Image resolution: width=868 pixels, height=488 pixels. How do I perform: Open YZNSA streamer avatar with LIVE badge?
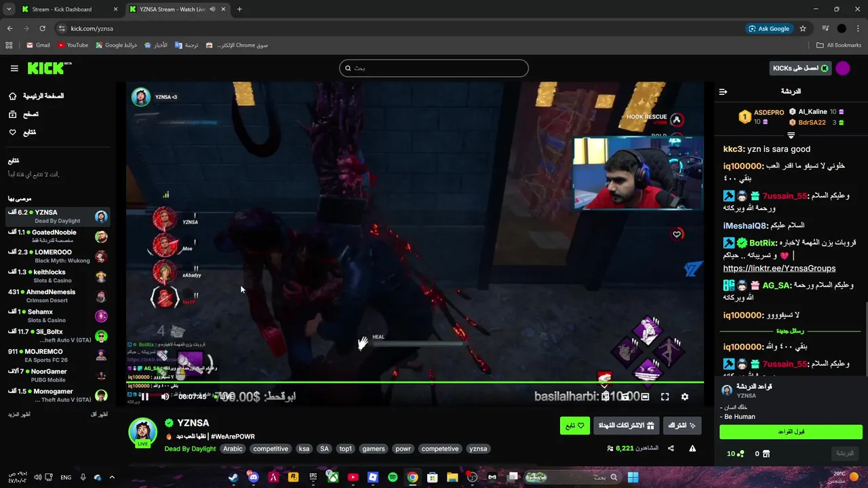[x=143, y=432]
